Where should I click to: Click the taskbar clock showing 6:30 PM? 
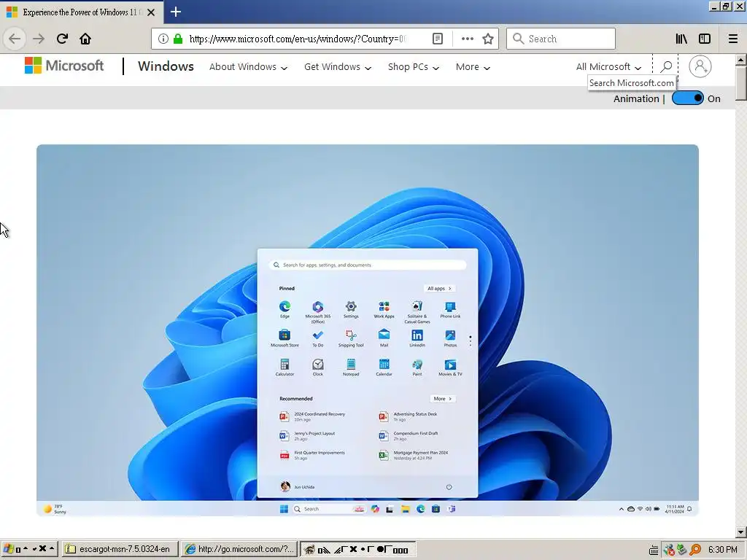723,550
